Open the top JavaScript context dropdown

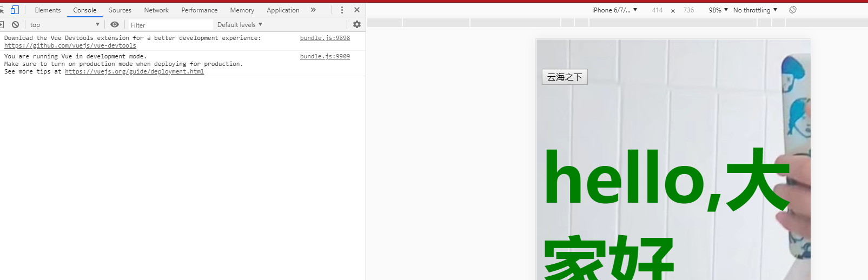[65, 25]
